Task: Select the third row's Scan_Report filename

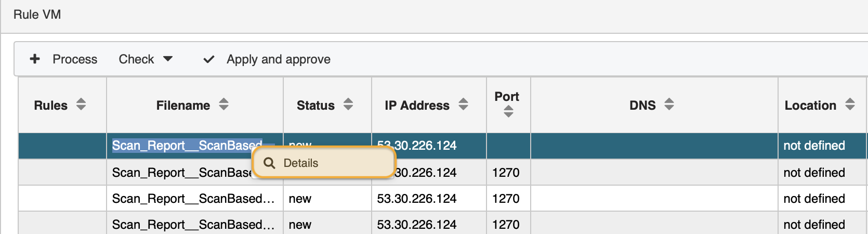Action: click(193, 199)
